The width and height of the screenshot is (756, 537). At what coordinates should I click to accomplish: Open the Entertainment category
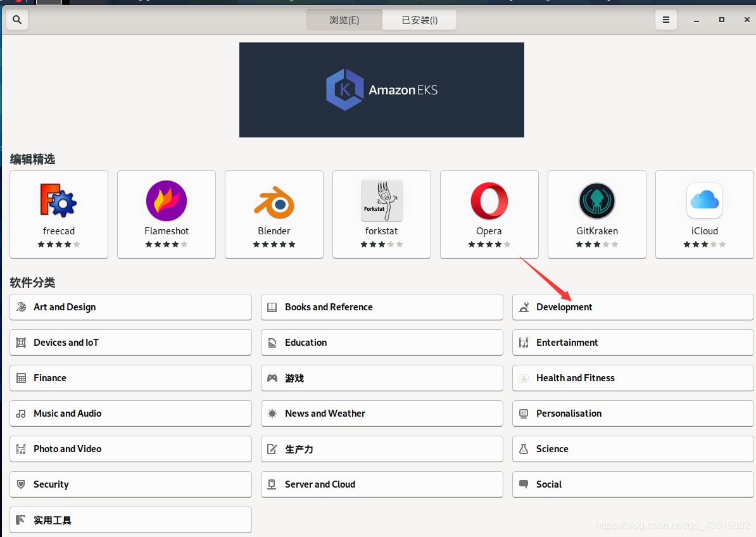pos(633,343)
